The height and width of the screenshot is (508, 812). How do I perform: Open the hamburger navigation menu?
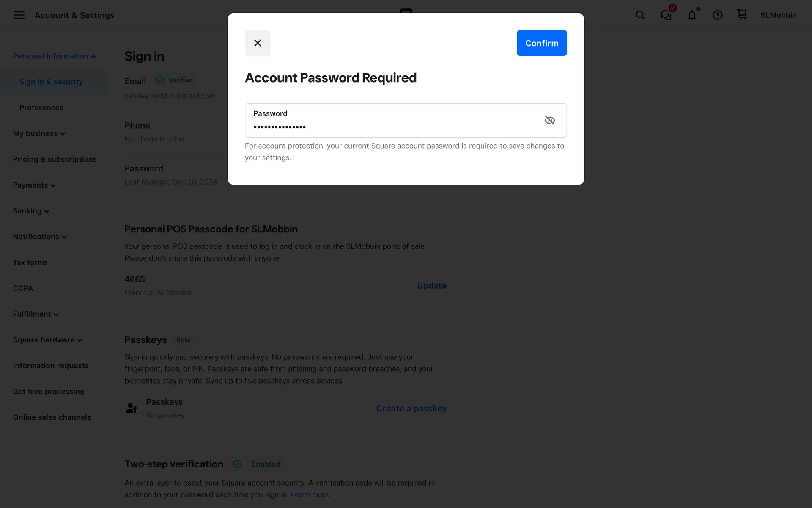pyautogui.click(x=19, y=15)
